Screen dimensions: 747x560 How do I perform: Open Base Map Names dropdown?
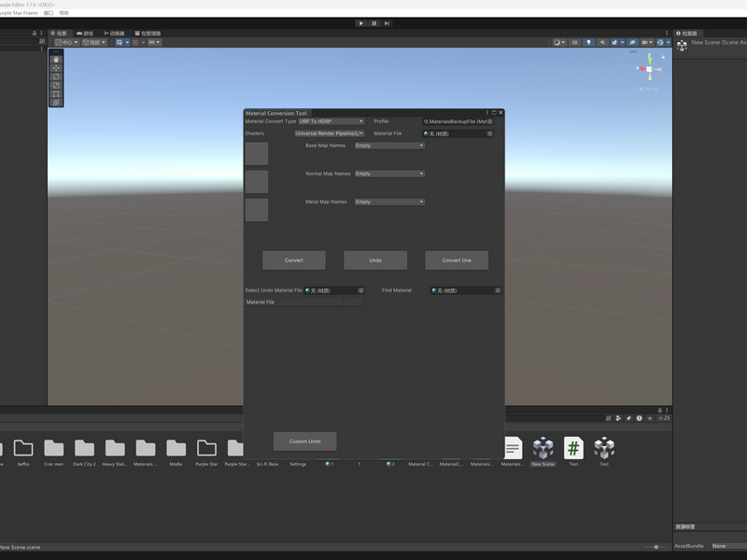(389, 146)
